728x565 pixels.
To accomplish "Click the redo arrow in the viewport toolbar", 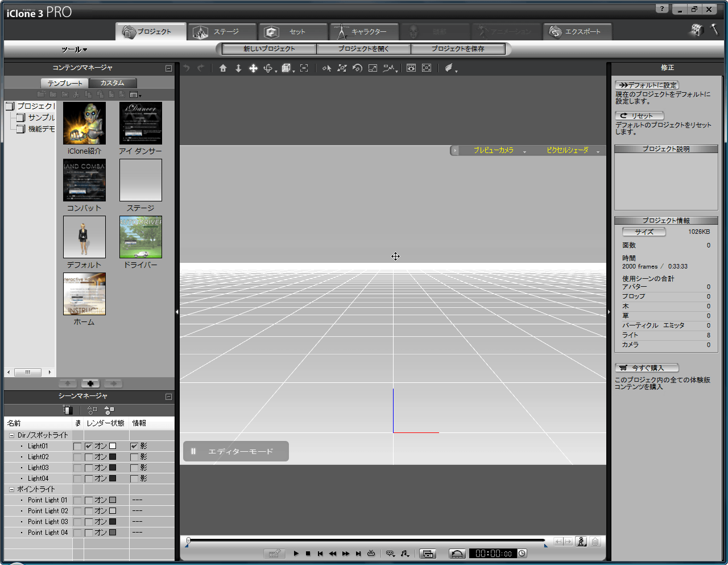I will coord(200,68).
